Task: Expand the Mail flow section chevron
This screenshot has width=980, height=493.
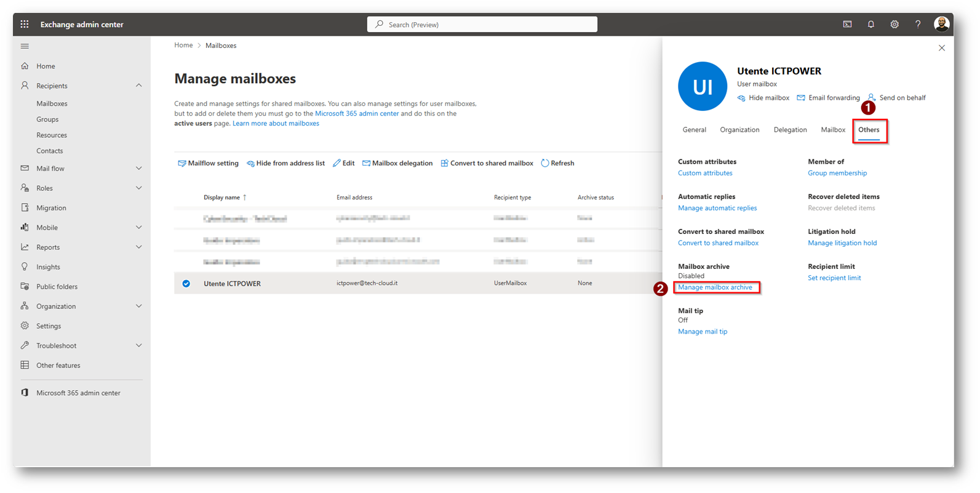Action: (138, 168)
